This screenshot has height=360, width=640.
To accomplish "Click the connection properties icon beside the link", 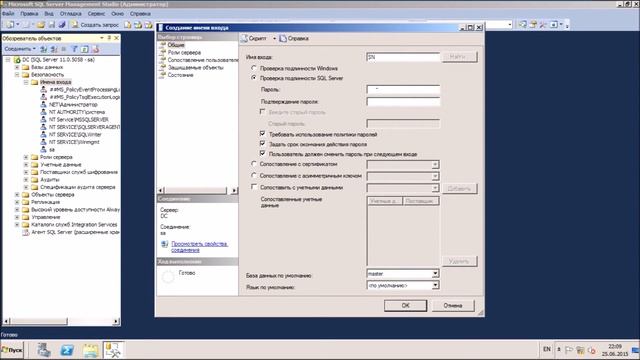I will (x=164, y=244).
